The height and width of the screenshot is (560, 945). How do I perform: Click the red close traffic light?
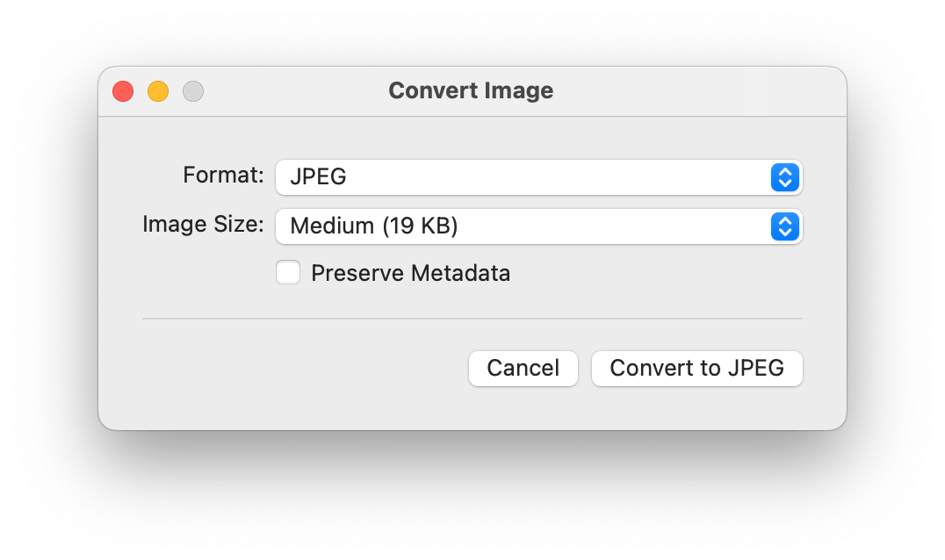(x=123, y=90)
